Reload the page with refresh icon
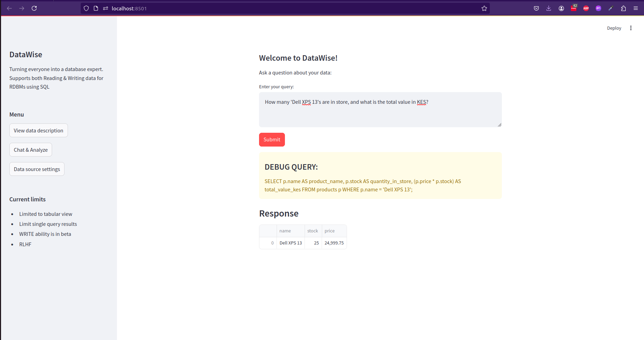Screen dimensions: 644x340 tap(34, 8)
